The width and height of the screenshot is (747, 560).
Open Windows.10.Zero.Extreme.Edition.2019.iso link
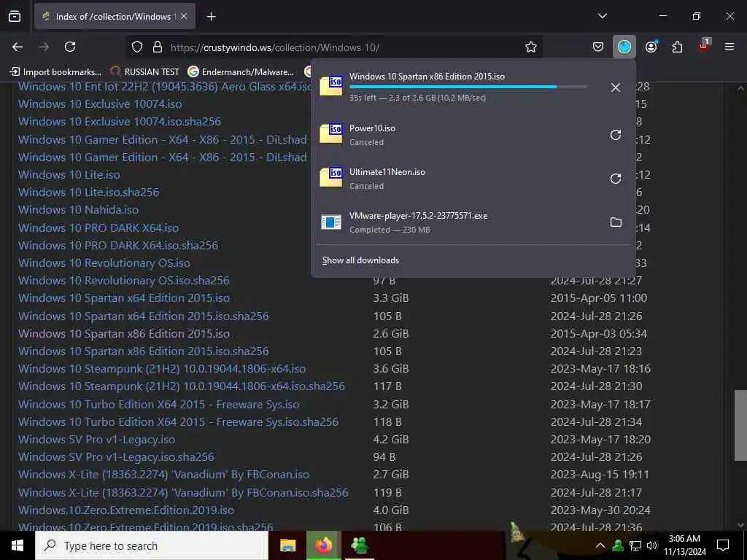click(x=126, y=510)
